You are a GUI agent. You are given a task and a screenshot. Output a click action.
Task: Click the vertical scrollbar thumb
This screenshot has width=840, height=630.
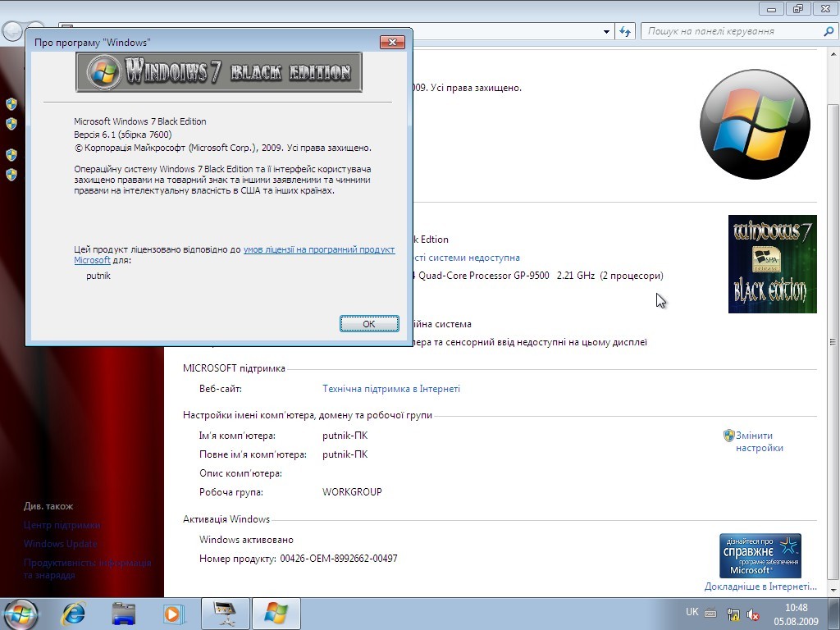click(x=833, y=342)
